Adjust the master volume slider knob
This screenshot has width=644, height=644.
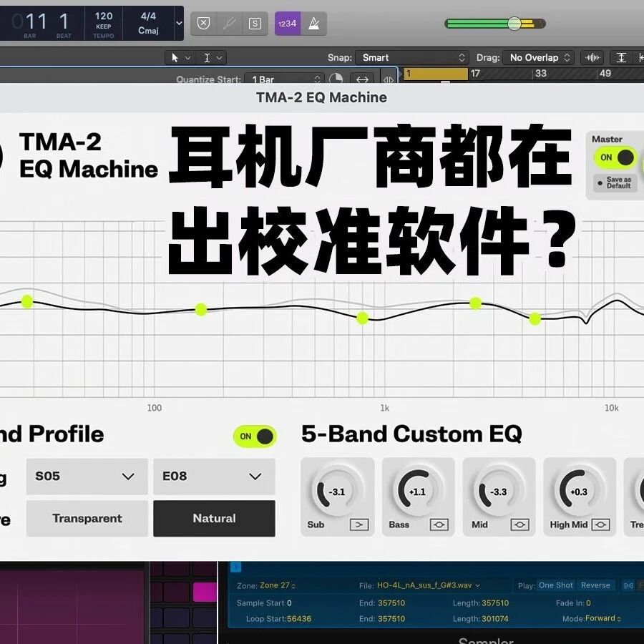pos(514,24)
